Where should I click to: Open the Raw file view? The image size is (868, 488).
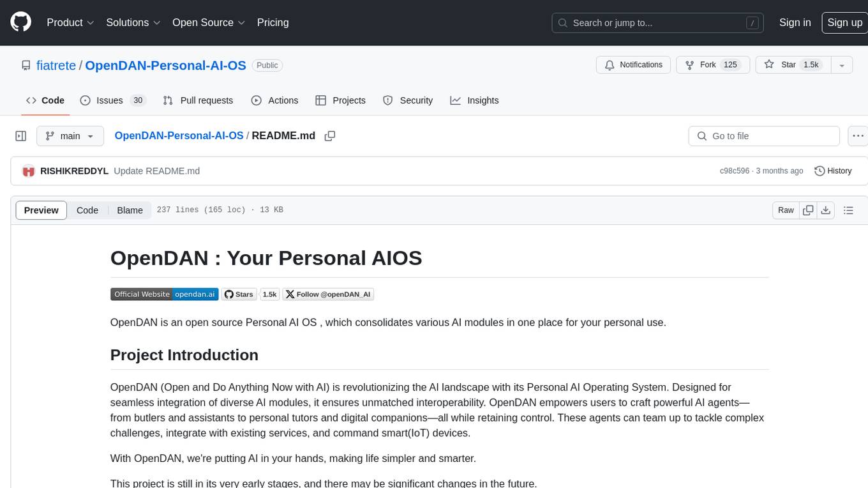pyautogui.click(x=786, y=210)
